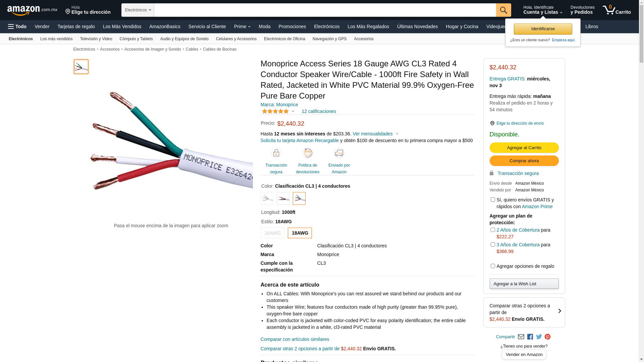This screenshot has height=362, width=644.
Task: Share by email envelope icon
Action: coord(521,337)
